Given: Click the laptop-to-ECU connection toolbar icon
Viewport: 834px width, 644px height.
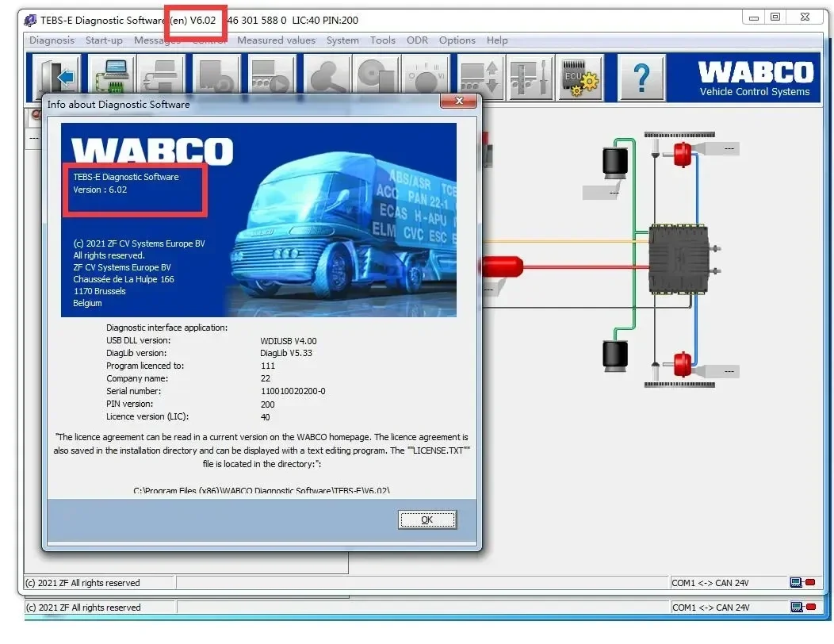Looking at the screenshot, I should (113, 77).
